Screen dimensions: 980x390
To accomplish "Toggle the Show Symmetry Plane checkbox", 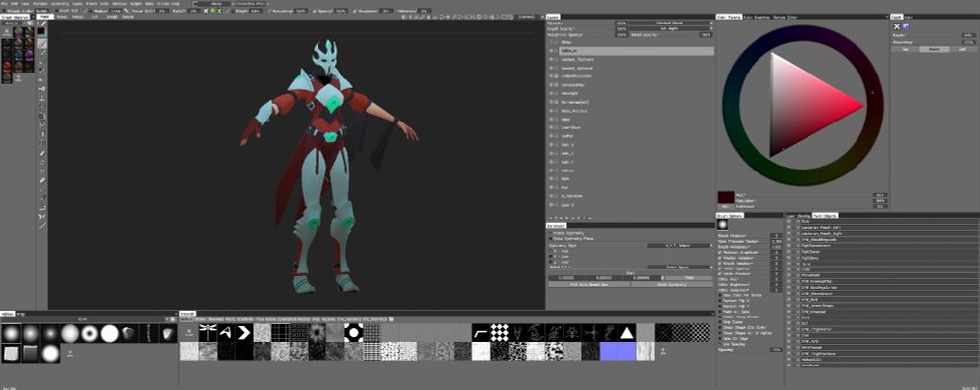I will coord(550,238).
